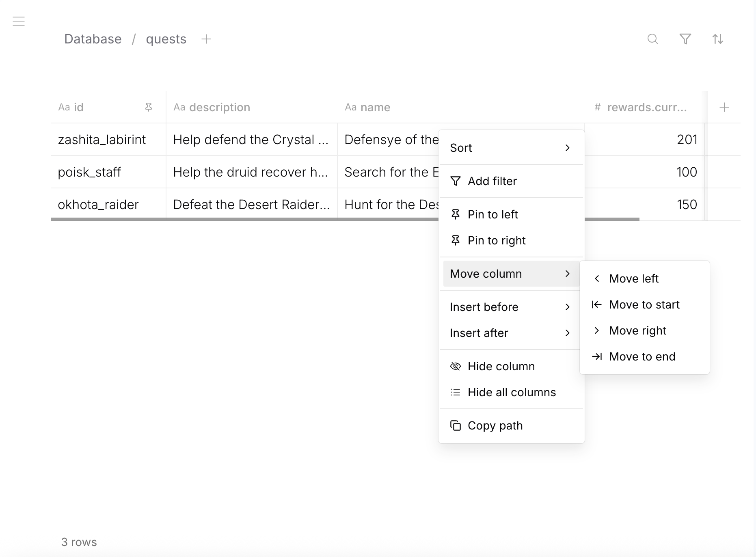This screenshot has width=756, height=557.
Task: Click the pin icon on the id column header
Action: pyautogui.click(x=149, y=107)
